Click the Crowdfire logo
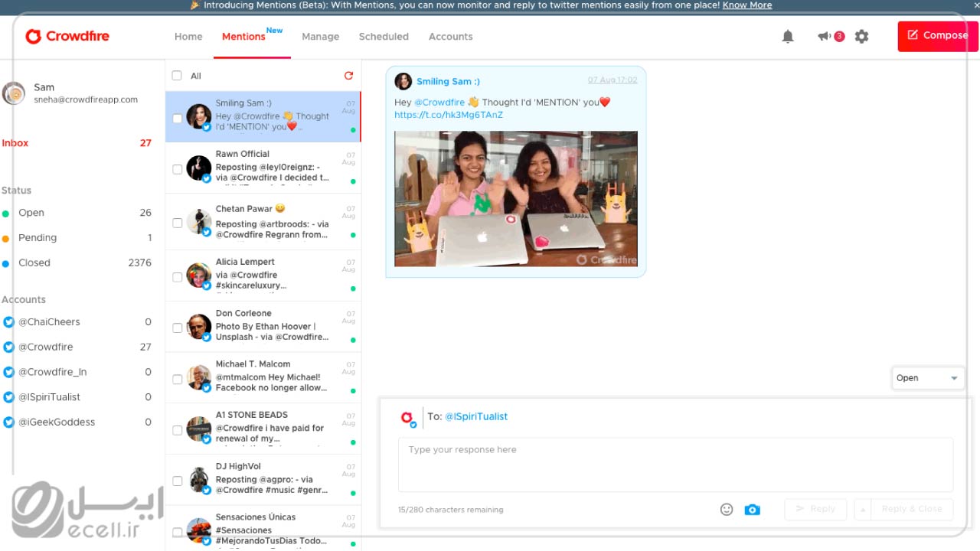Viewport: 980px width, 551px height. (67, 36)
